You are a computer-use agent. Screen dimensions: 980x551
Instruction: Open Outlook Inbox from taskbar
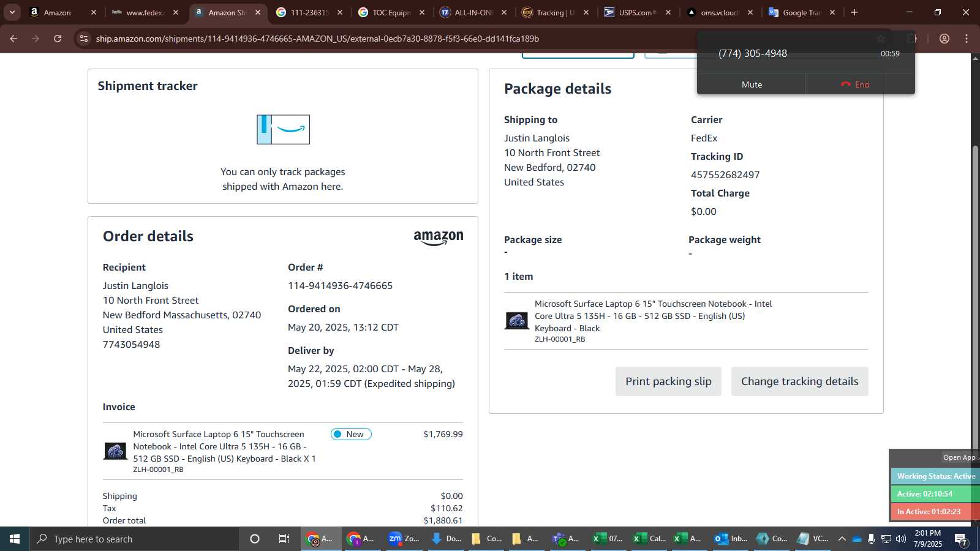[731, 539]
